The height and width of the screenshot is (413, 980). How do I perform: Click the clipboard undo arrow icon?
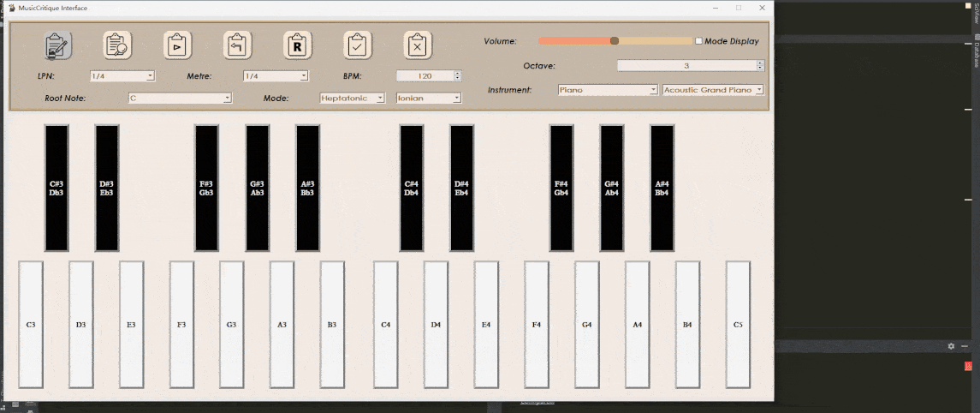click(237, 45)
